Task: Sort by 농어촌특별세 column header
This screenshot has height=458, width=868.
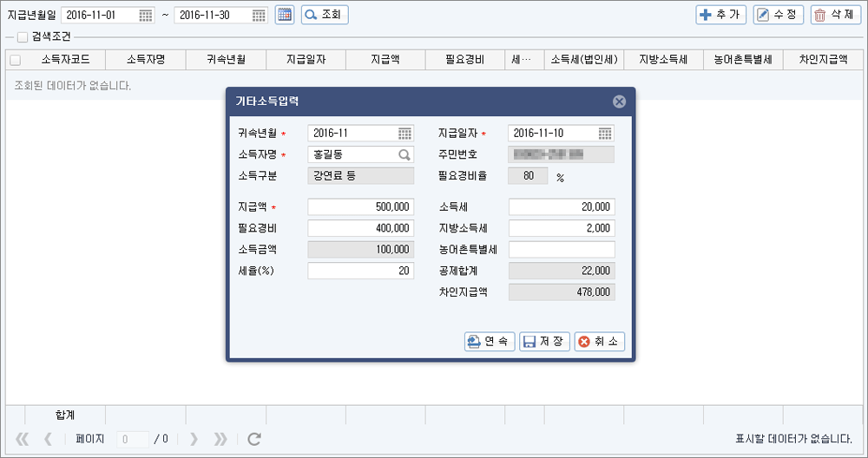Action: [743, 60]
